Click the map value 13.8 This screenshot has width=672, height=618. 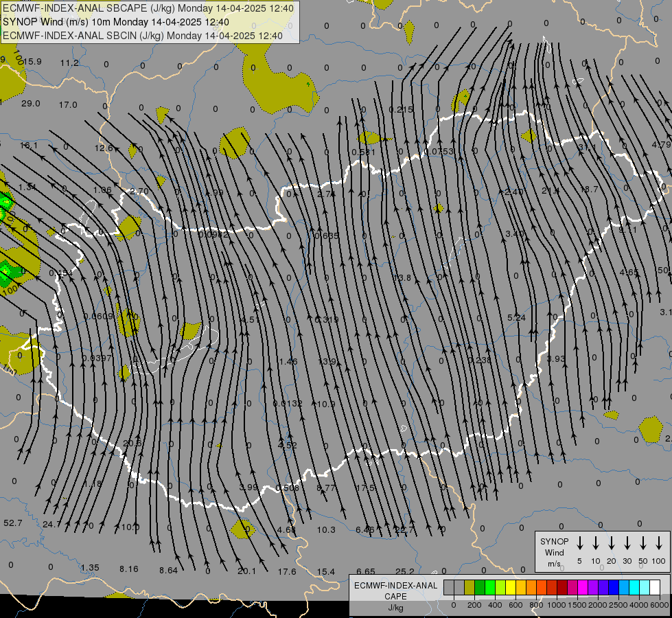[402, 278]
